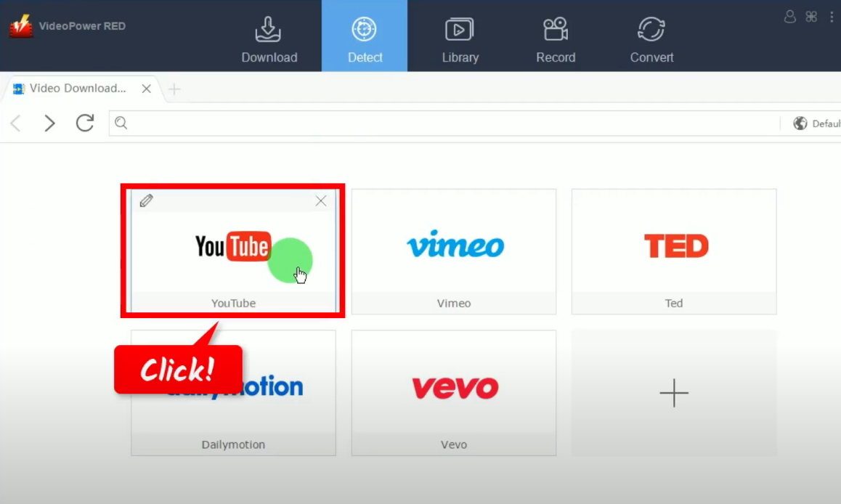Click the apps grid icon
This screenshot has width=841, height=504.
tap(811, 17)
